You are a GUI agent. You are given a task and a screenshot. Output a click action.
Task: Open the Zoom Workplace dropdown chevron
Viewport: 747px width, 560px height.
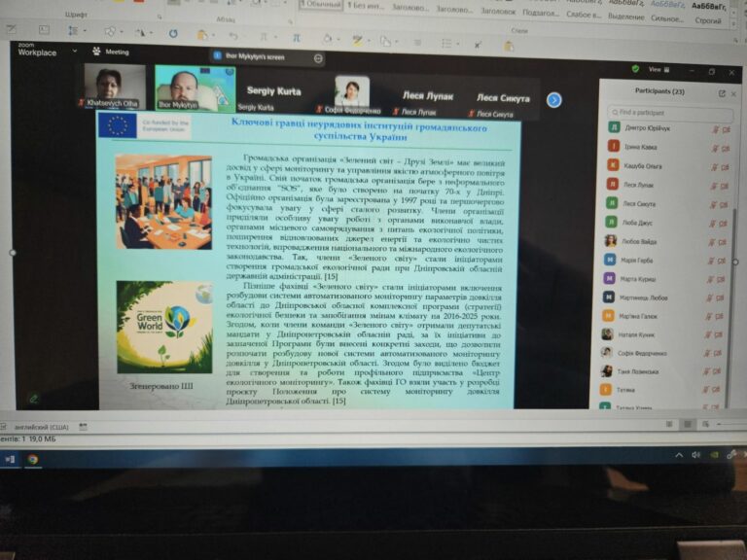point(74,51)
